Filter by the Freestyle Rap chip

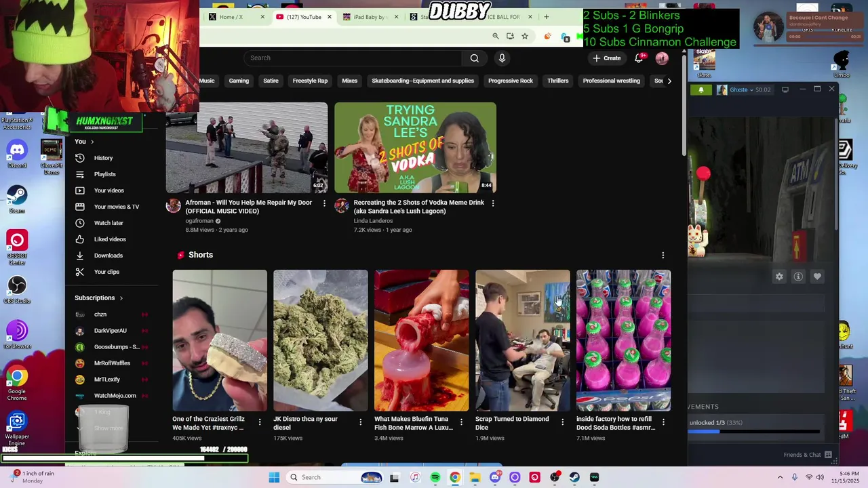310,81
